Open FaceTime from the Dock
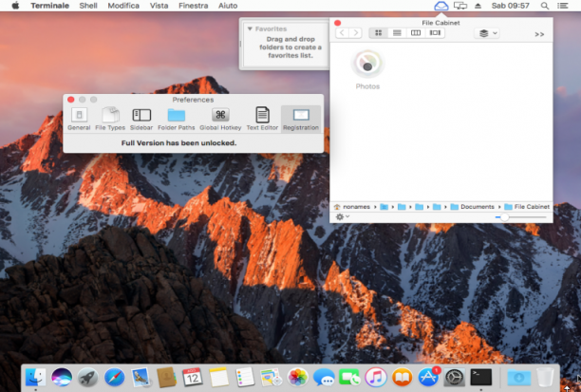 tap(349, 377)
